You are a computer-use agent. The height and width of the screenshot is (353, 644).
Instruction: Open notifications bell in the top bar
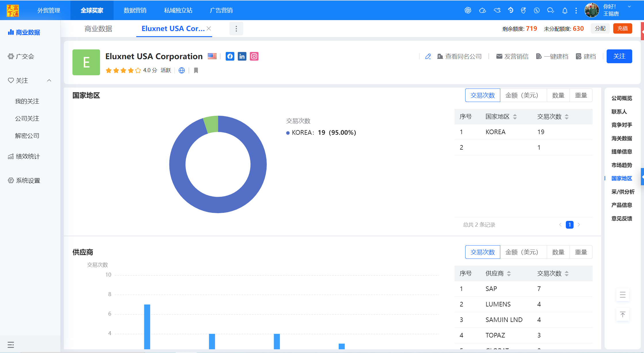(x=565, y=11)
